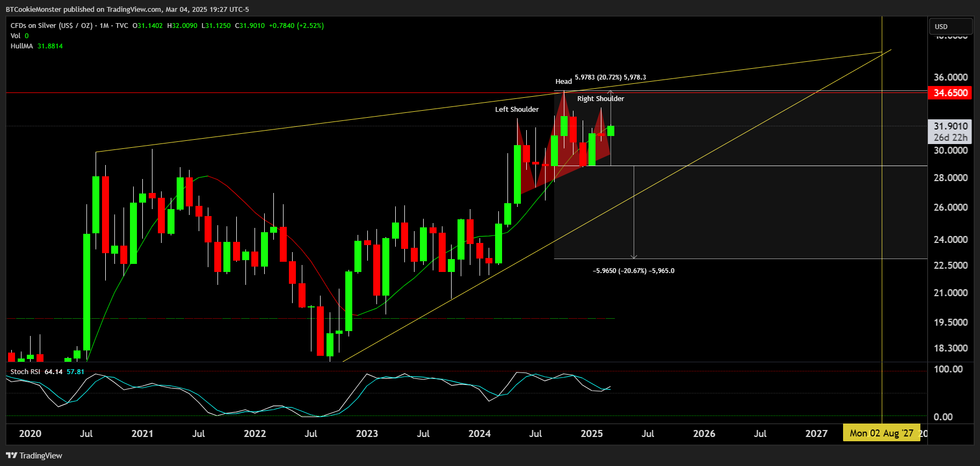This screenshot has width=980, height=466.
Task: Click the HullMA indicator legend
Action: coord(37,46)
